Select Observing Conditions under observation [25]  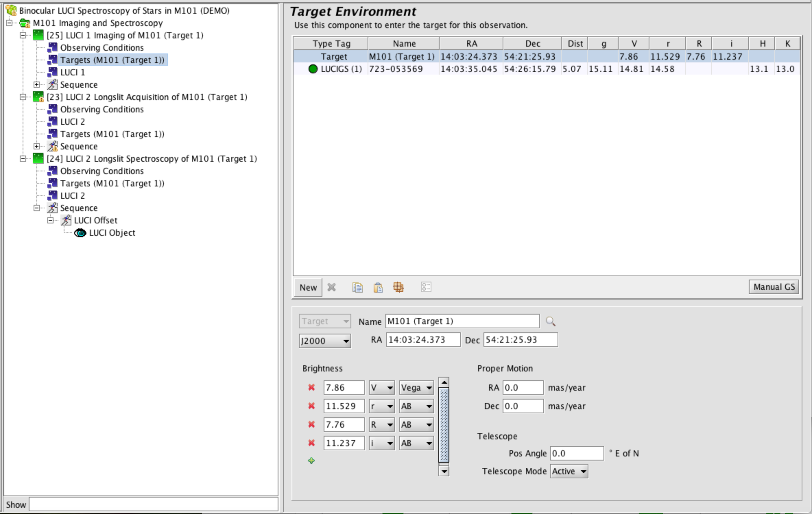[102, 48]
